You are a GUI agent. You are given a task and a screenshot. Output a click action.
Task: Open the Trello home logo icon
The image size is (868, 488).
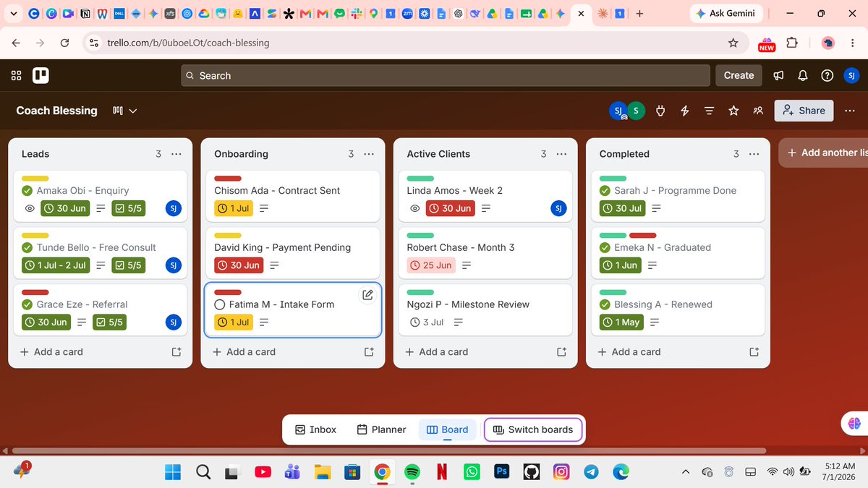41,75
